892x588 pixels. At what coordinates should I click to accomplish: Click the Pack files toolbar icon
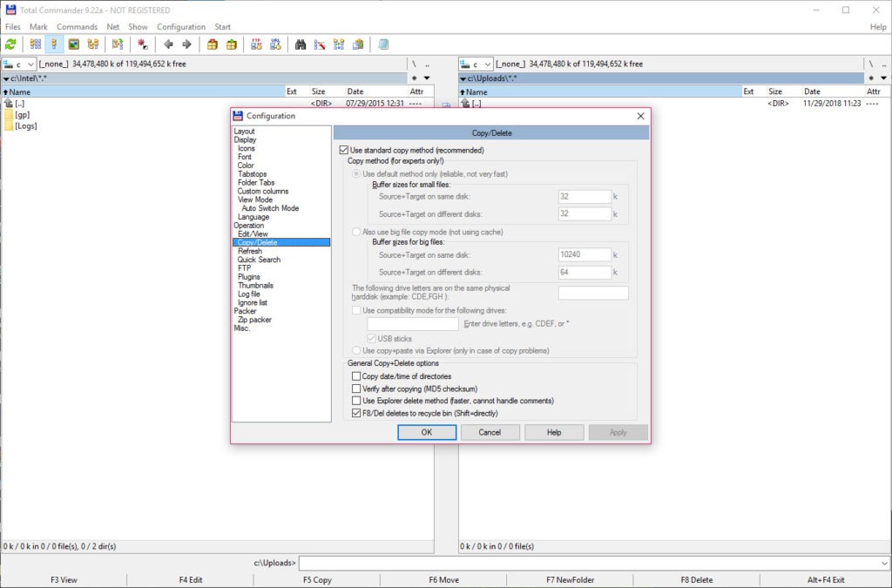tap(213, 44)
